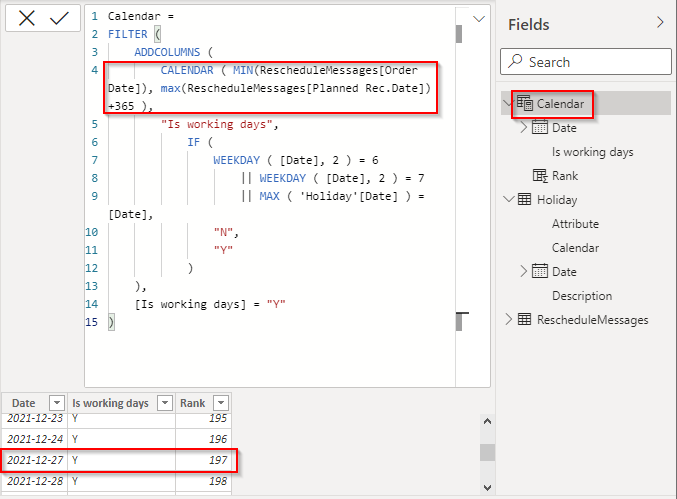Image resolution: width=677 pixels, height=499 pixels.
Task: Expand the formula bar with chevron
Action: tap(479, 19)
